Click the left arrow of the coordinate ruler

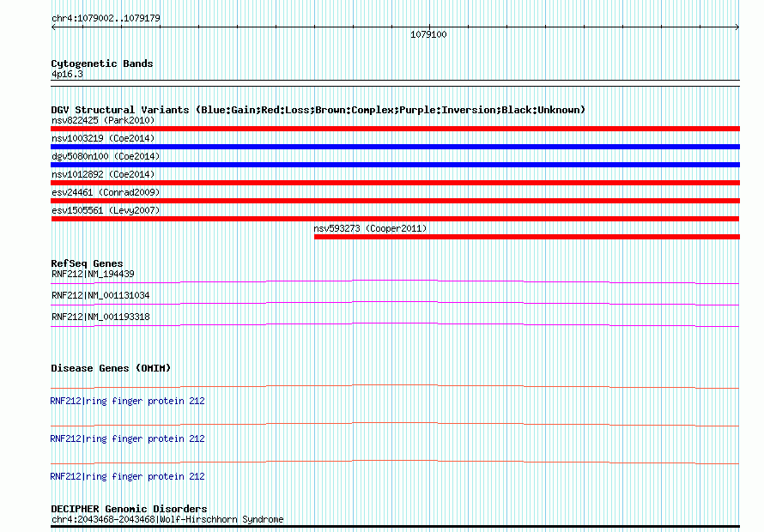click(x=53, y=27)
